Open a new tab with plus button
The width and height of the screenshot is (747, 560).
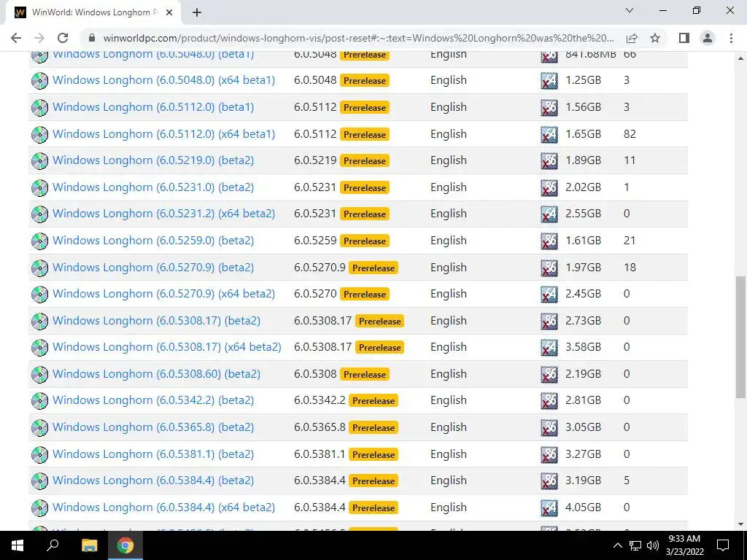(x=197, y=13)
